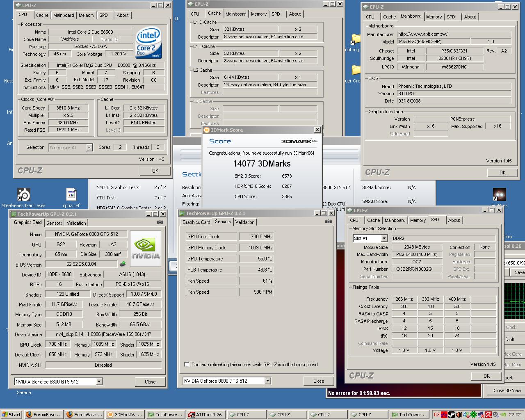Viewport: 525px width, 420px height.
Task: Click the Driver Version ForceWare 169.06 field
Action: pyautogui.click(x=103, y=335)
